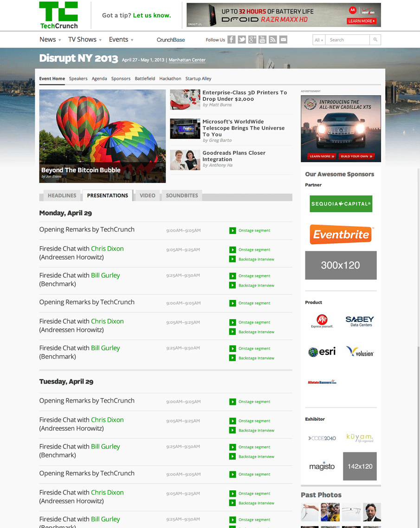Go to the Battlefield section
Image resolution: width=420 pixels, height=528 pixels.
tap(145, 78)
